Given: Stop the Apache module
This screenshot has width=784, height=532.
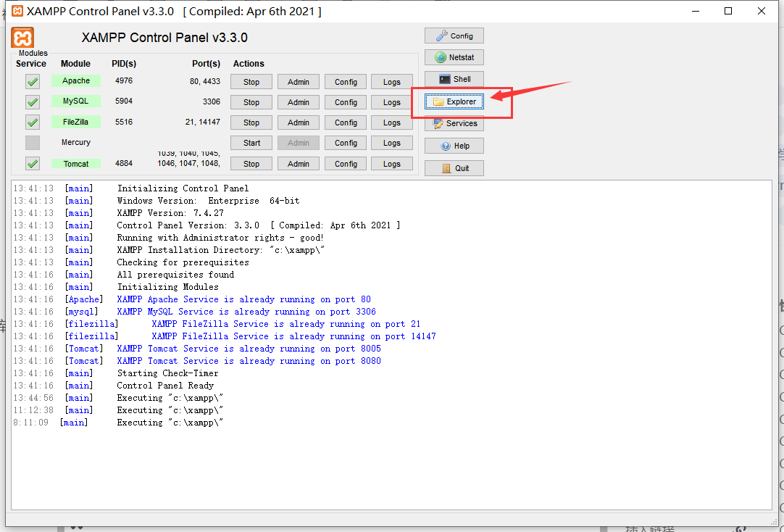Looking at the screenshot, I should [251, 82].
